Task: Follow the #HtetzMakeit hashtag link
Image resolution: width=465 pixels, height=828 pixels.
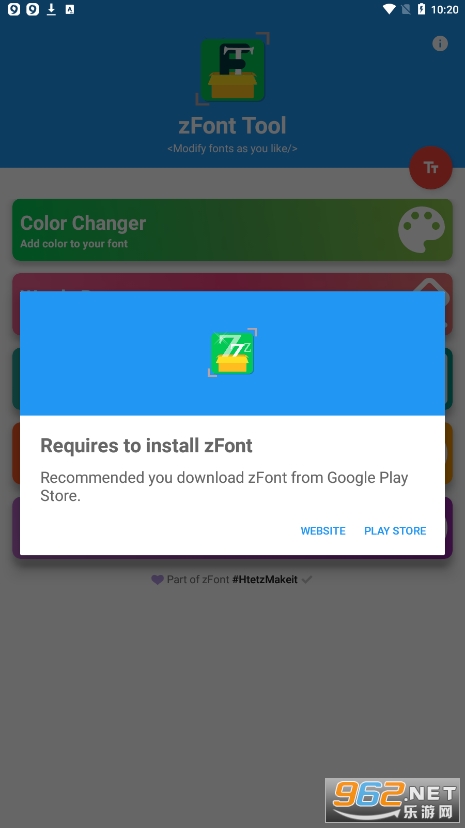Action: 265,579
